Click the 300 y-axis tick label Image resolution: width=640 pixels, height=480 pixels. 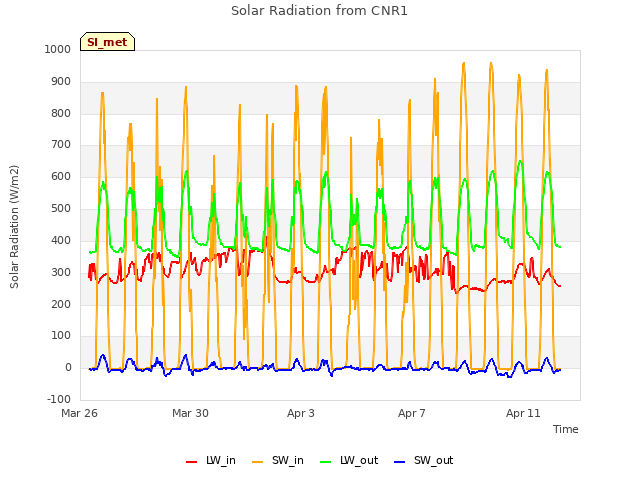click(x=61, y=272)
